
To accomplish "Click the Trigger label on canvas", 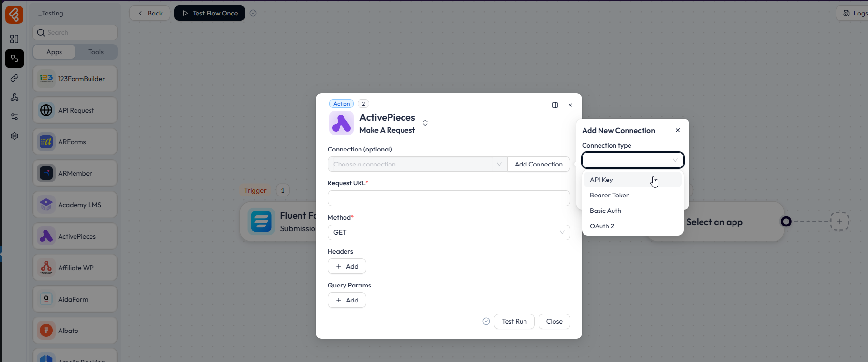I will coord(255,190).
